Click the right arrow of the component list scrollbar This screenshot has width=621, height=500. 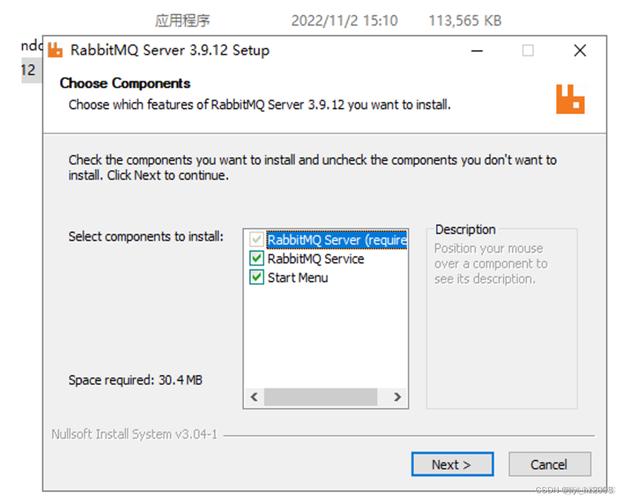(397, 397)
